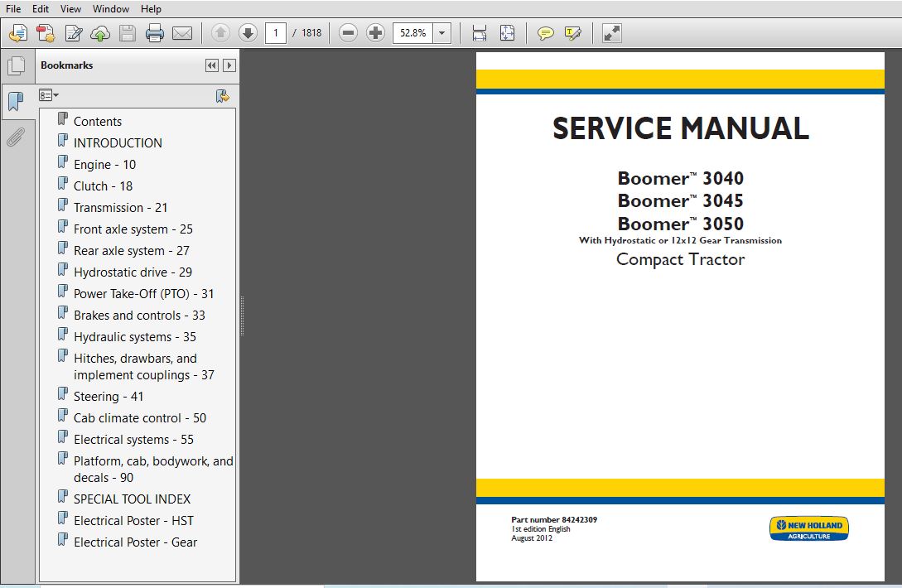The height and width of the screenshot is (588, 902).
Task: Zoom out with the minus icon
Action: click(x=348, y=33)
